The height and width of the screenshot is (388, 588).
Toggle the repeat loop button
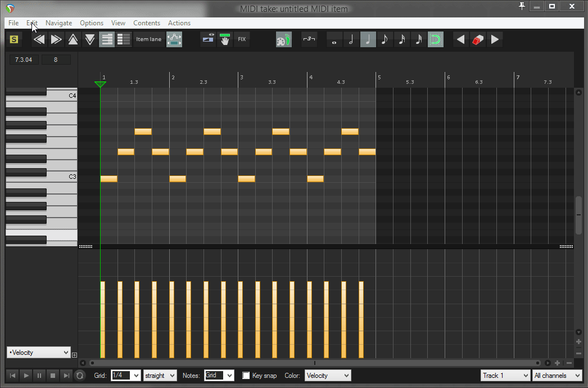[x=80, y=375]
